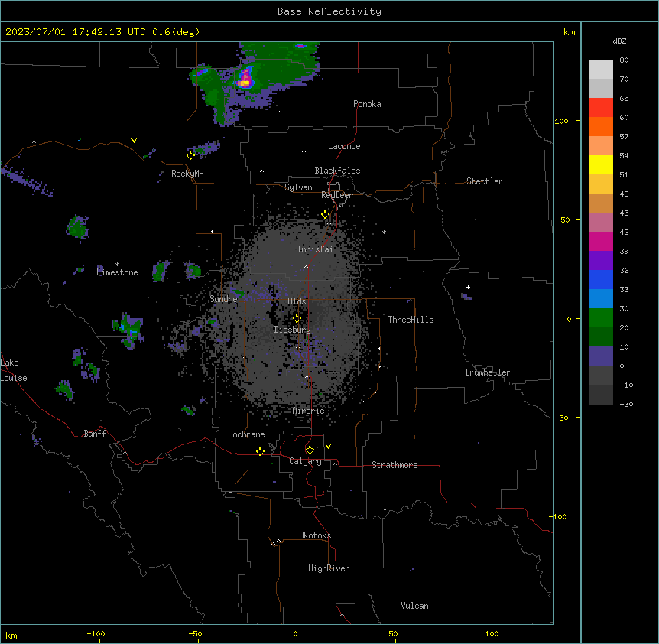Viewport: 659px width, 644px height.
Task: Pick the orange 57-60 dBZ legend swatch
Action: coord(601,126)
